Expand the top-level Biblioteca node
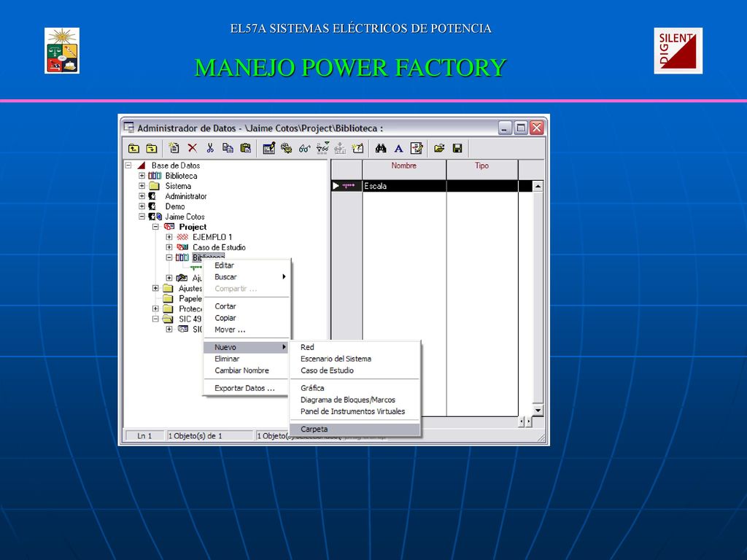 (x=142, y=176)
